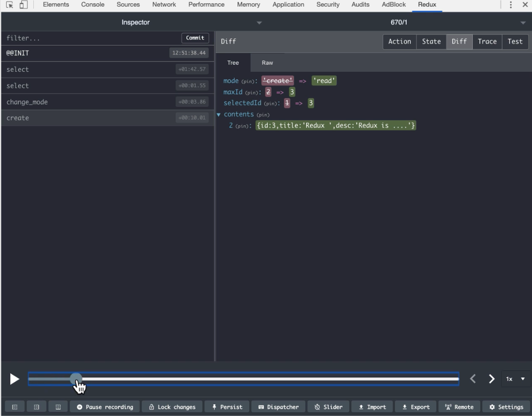The image size is (532, 416).
Task: Select the change_mode action row
Action: (x=108, y=102)
